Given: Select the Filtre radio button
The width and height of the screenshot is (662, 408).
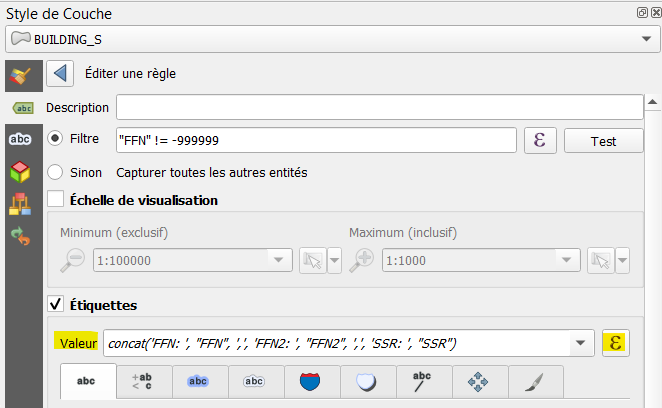Looking at the screenshot, I should coord(55,139).
